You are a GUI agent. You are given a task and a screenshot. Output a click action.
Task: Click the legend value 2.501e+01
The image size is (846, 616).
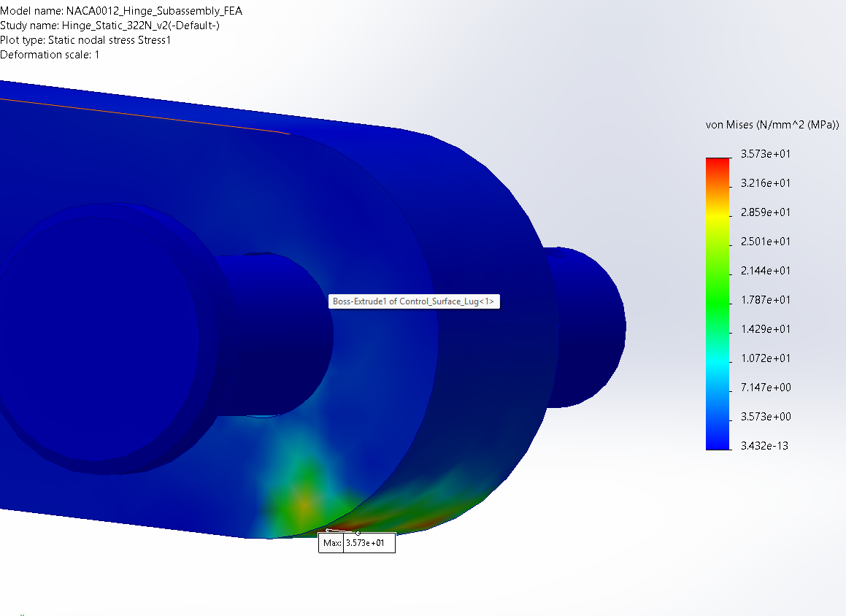click(765, 241)
